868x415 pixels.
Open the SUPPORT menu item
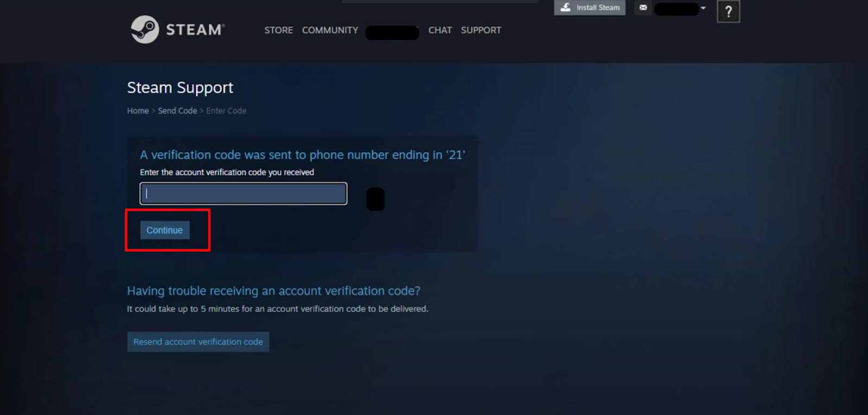click(x=481, y=30)
